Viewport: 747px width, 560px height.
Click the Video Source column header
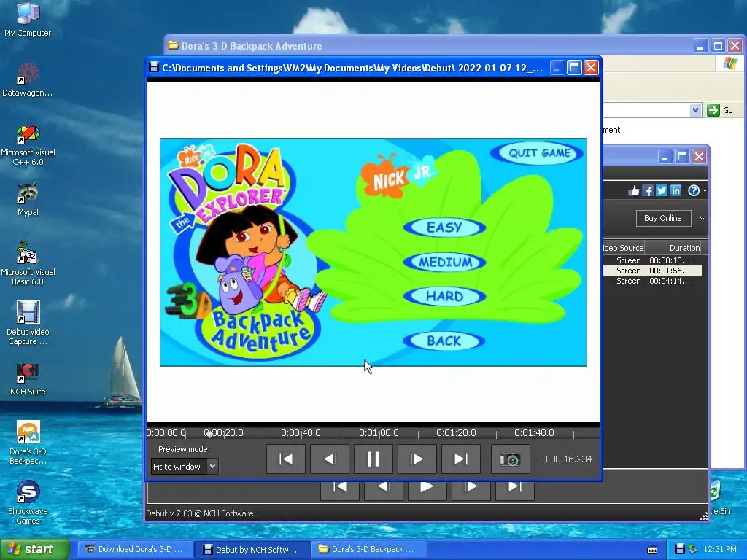623,248
